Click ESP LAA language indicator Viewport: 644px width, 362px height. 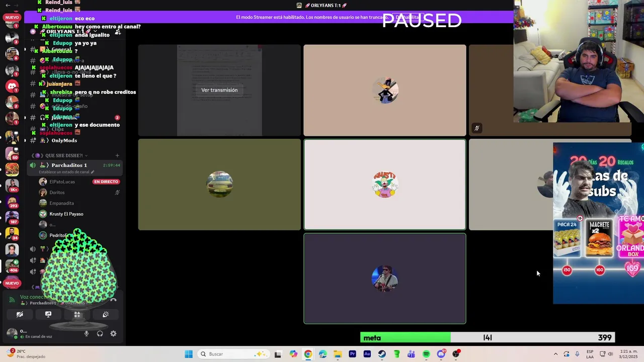pyautogui.click(x=590, y=354)
